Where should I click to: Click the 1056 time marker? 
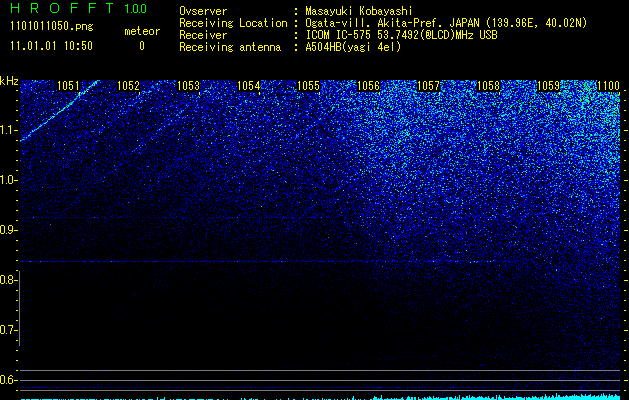point(368,86)
